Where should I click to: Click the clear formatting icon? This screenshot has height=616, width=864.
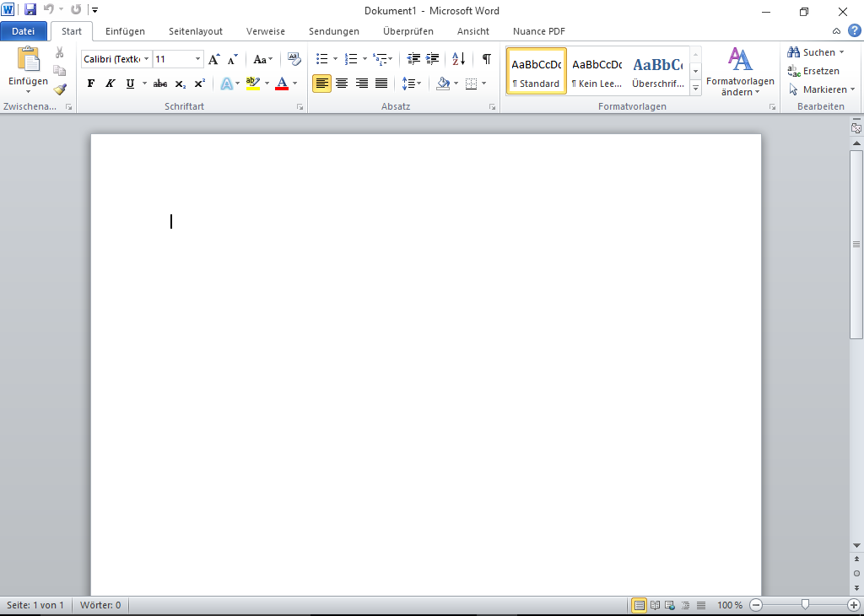click(x=294, y=59)
